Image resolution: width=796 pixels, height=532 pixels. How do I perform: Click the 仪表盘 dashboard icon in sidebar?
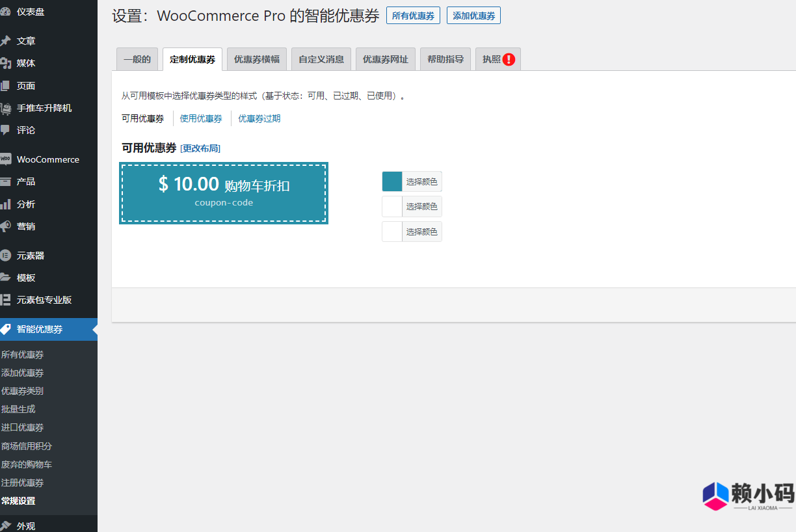coord(5,12)
